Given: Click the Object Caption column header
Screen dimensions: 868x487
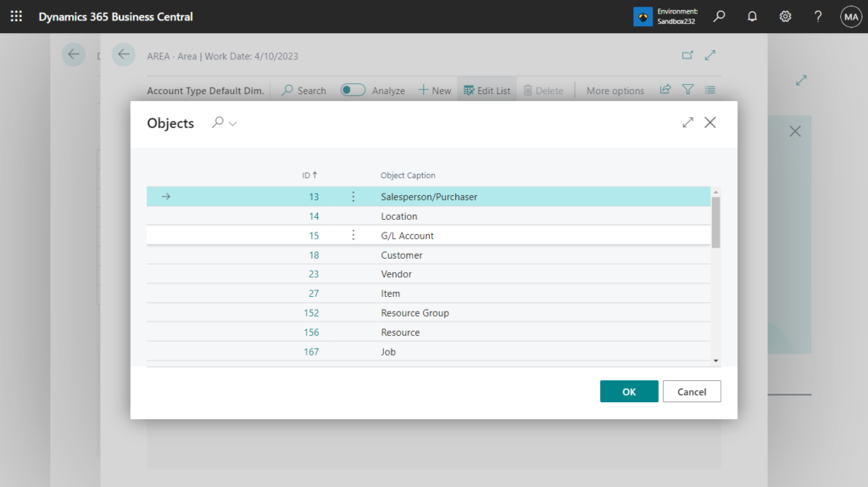Looking at the screenshot, I should coord(408,175).
